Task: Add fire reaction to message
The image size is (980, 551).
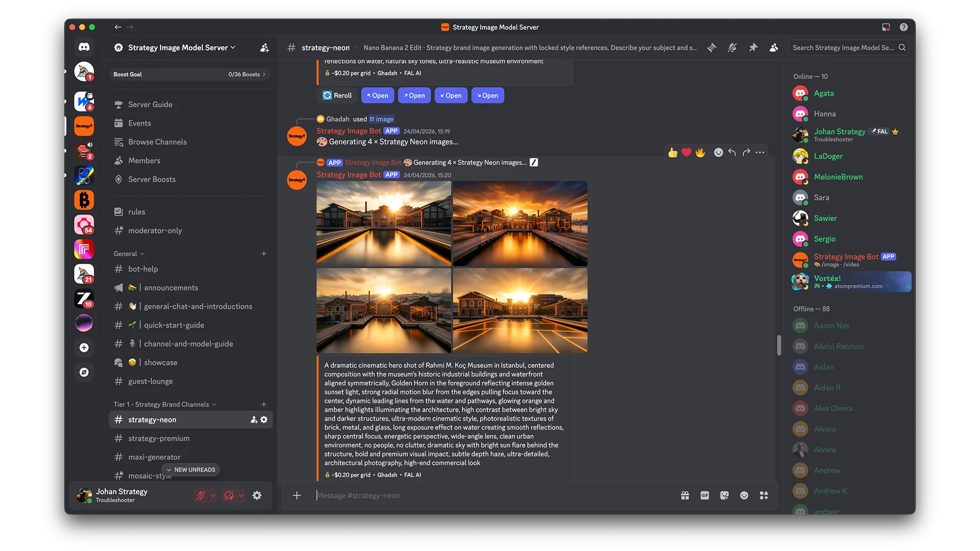Action: tap(700, 153)
